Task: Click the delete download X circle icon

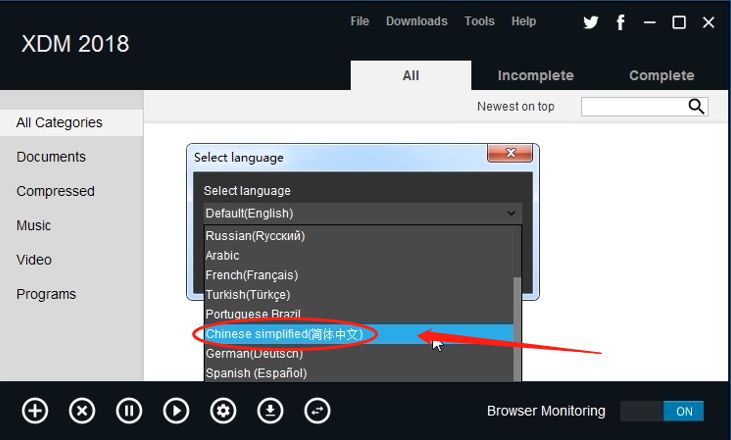Action: pos(82,411)
